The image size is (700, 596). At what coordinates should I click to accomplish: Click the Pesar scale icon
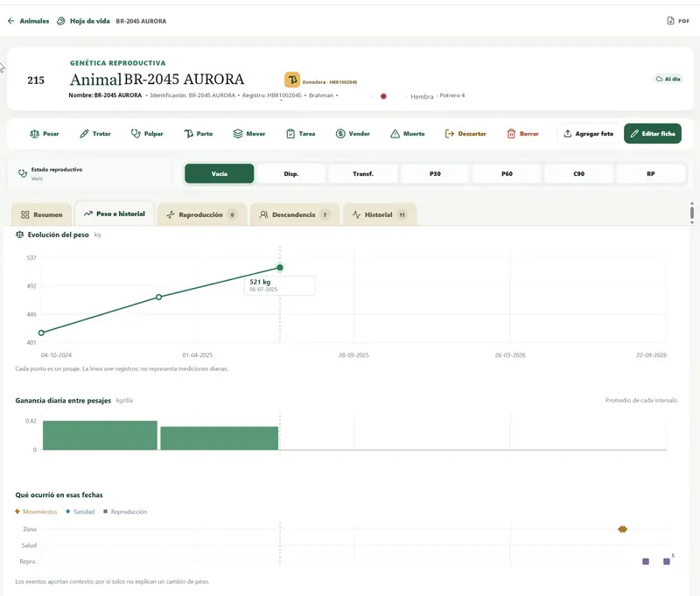[34, 134]
